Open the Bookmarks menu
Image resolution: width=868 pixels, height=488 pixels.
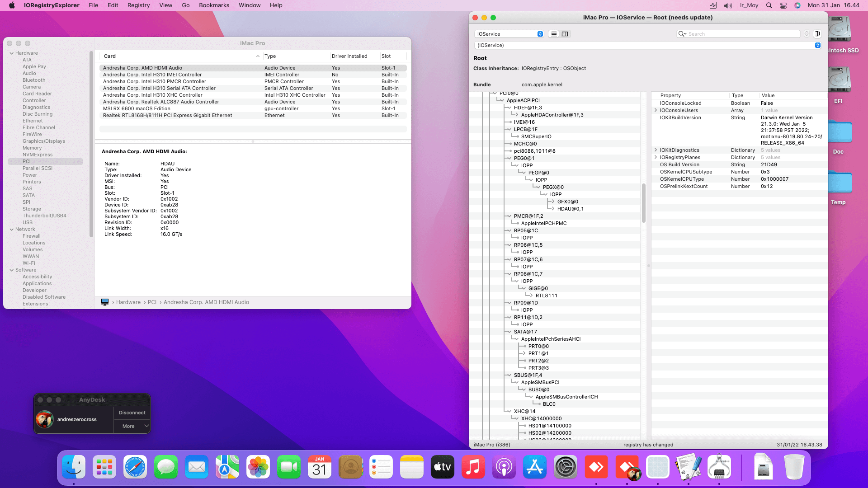tap(214, 5)
